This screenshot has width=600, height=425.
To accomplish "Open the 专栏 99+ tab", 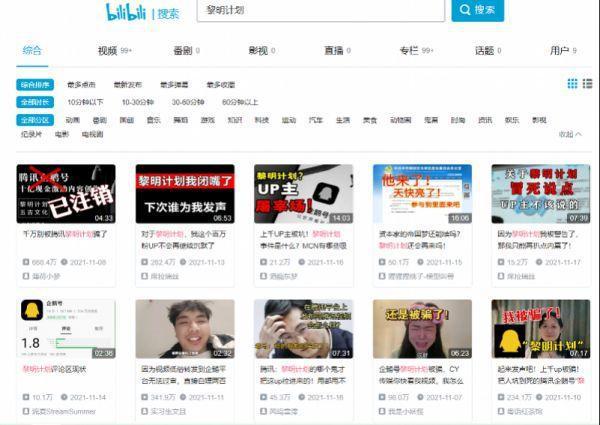I will (416, 50).
